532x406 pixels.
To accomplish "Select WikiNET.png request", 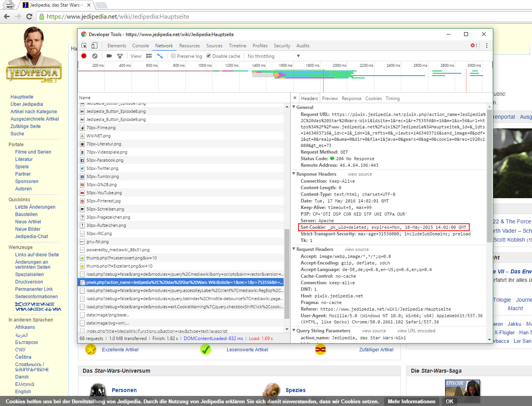I will (x=181, y=136).
